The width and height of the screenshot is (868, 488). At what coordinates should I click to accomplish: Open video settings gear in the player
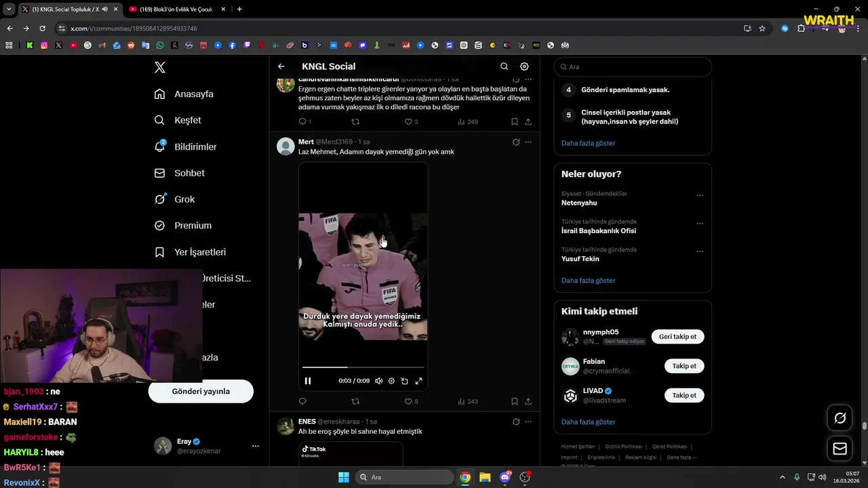coord(391,381)
